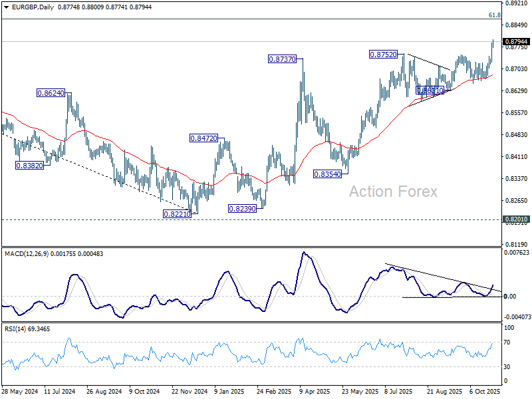Select the RSI 70 level on scale

(507, 342)
